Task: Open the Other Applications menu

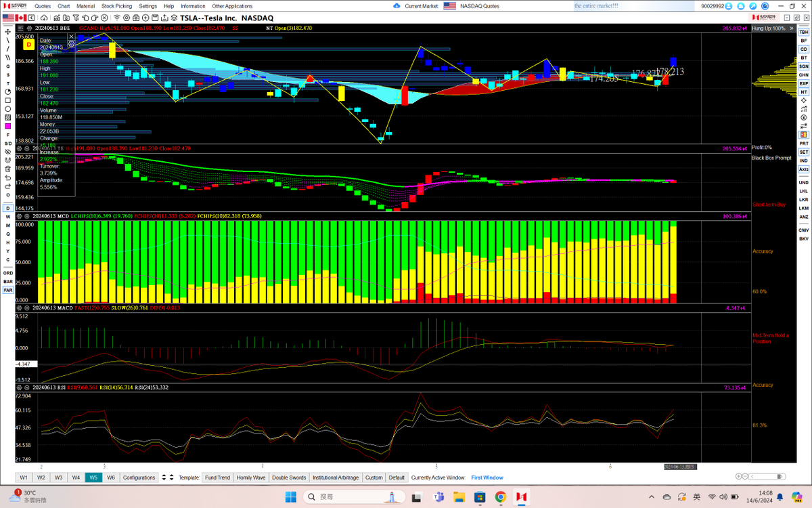Action: tap(233, 6)
